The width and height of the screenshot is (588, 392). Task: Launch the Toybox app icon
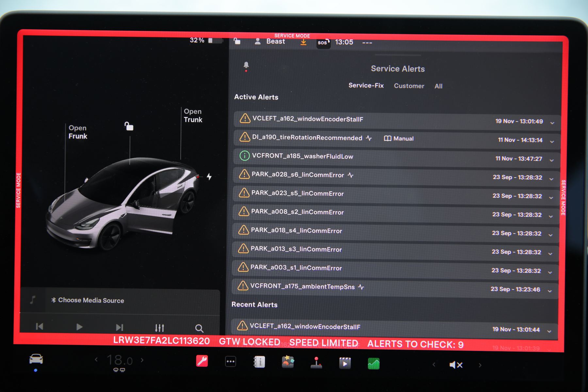click(288, 362)
